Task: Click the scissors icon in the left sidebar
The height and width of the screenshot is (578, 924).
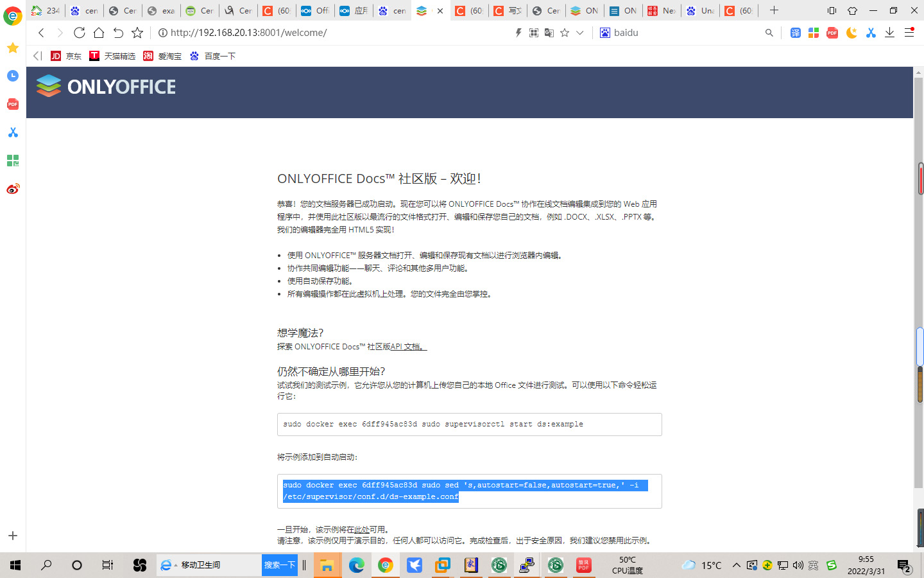Action: pyautogui.click(x=13, y=132)
